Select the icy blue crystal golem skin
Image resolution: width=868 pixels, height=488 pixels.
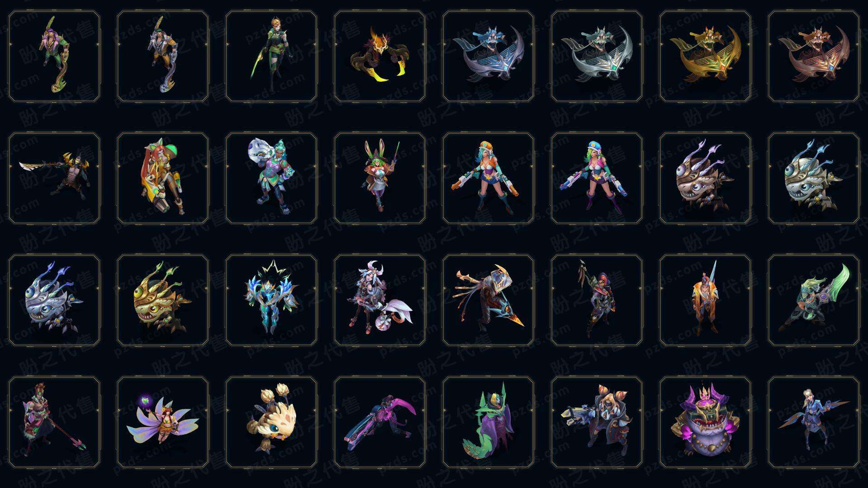pos(271,300)
